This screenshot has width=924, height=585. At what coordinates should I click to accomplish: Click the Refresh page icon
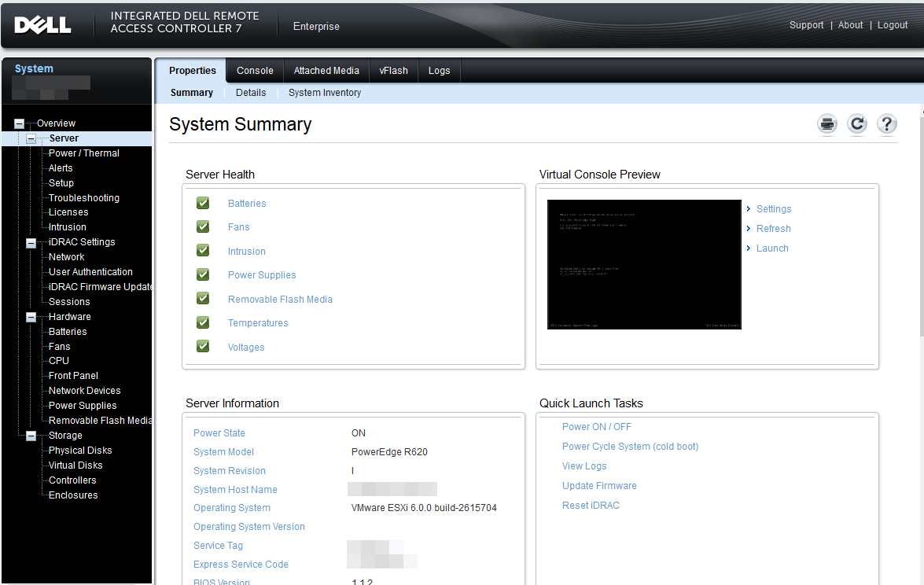[857, 123]
